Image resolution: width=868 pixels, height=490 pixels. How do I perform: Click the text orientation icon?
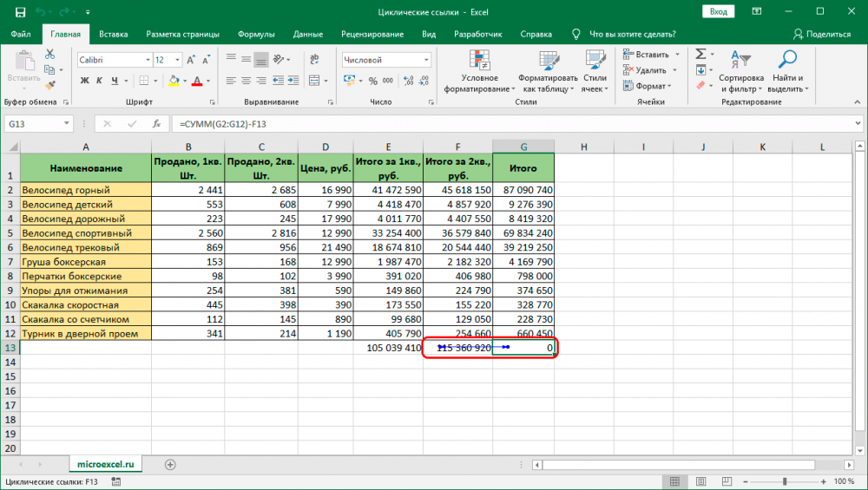point(279,59)
